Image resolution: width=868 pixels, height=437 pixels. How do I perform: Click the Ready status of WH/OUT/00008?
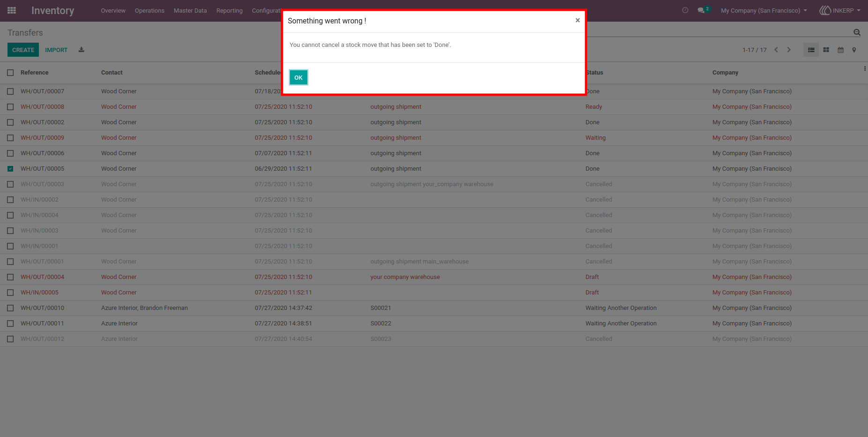[x=594, y=107]
